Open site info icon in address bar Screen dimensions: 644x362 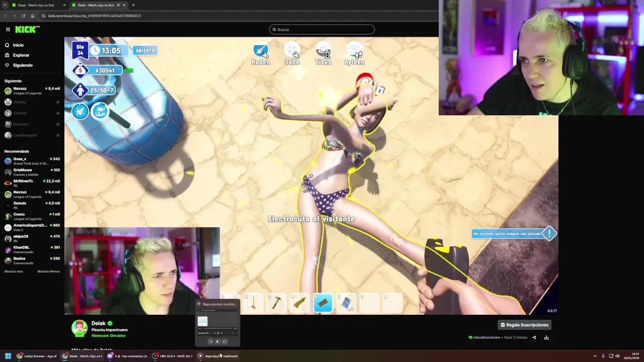point(43,16)
